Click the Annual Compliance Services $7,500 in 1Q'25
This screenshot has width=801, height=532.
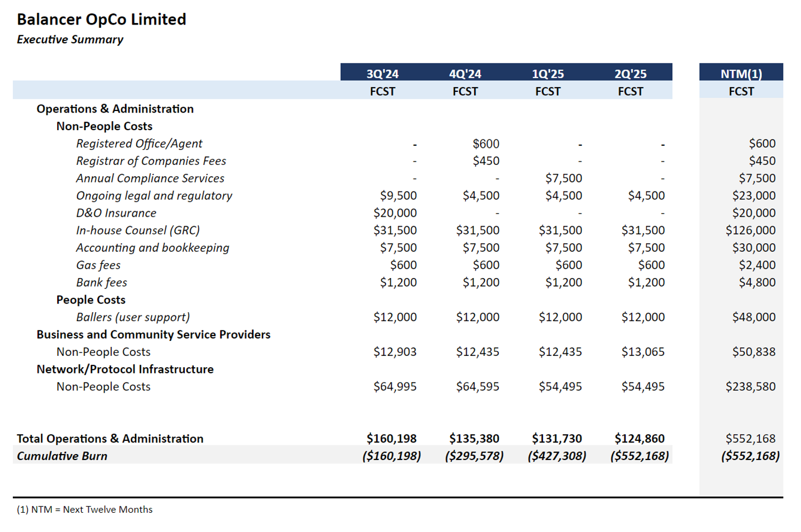tap(563, 178)
